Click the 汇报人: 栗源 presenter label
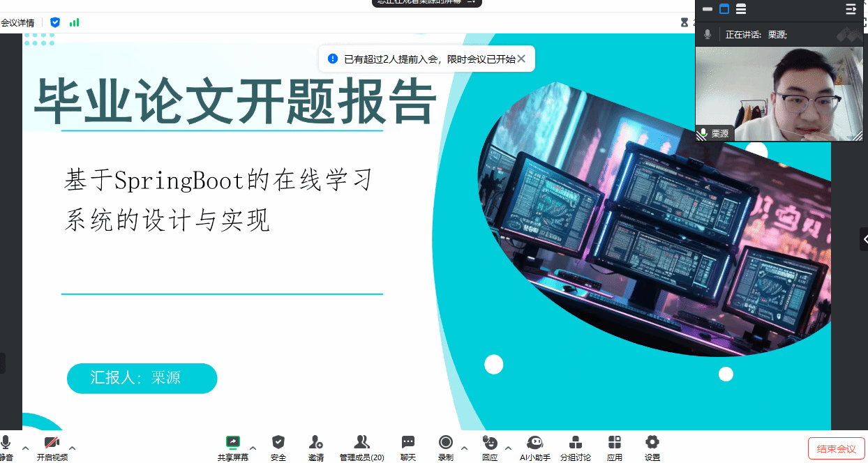The height and width of the screenshot is (463, 868). tap(142, 378)
